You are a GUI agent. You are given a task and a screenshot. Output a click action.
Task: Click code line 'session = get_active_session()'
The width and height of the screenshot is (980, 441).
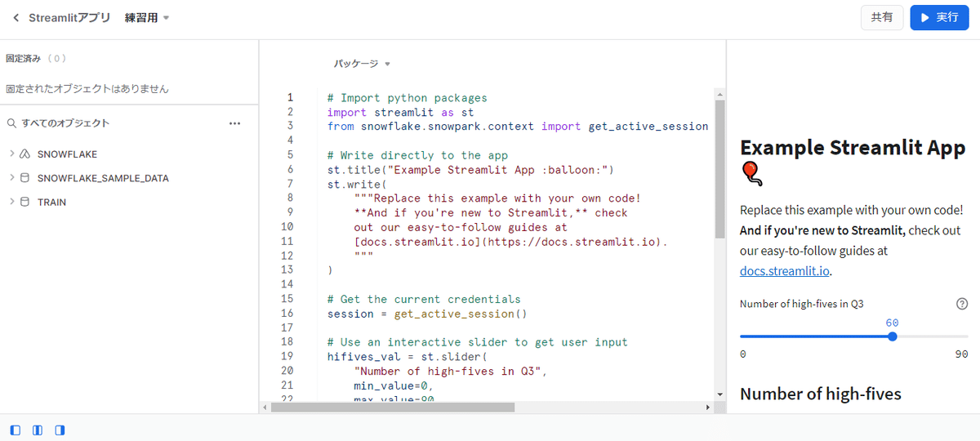coord(427,314)
